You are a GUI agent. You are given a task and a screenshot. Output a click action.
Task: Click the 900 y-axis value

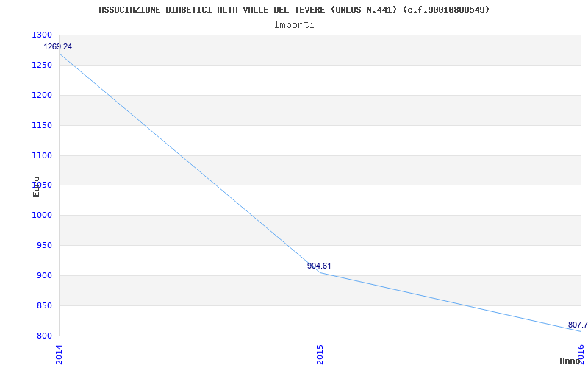[x=44, y=275]
